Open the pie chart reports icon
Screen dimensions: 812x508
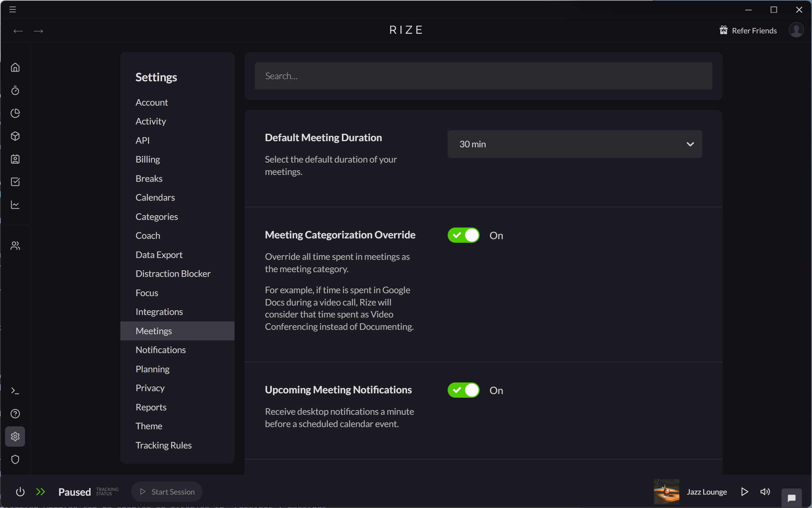(15, 113)
